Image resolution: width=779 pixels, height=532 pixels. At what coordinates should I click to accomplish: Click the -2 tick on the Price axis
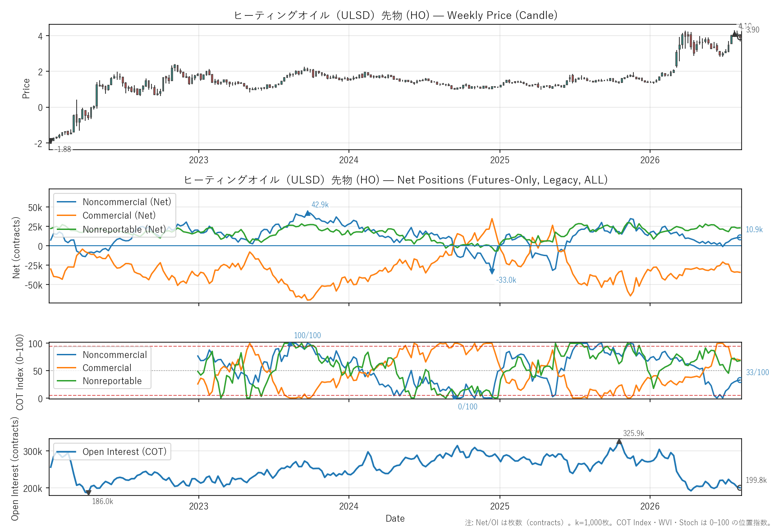point(38,144)
